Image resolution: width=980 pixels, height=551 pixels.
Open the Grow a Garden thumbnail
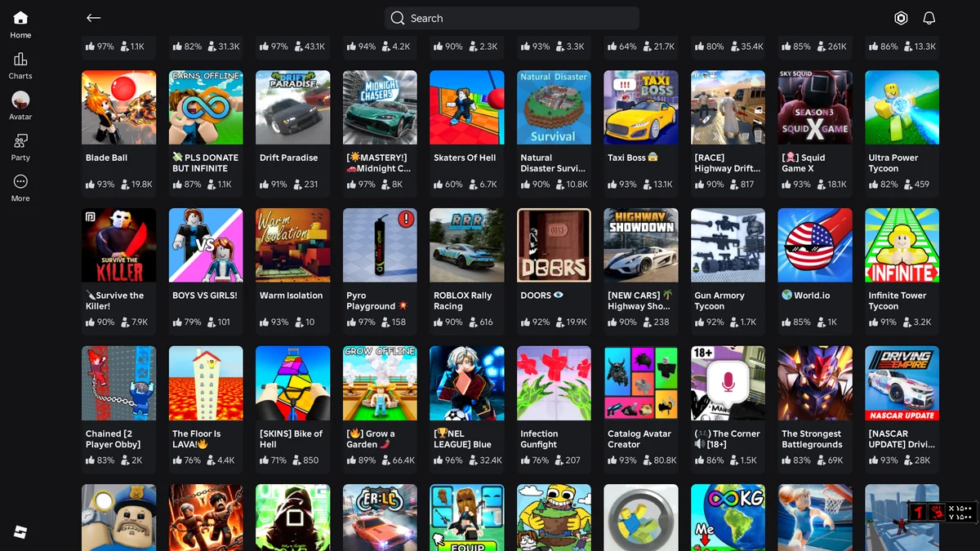click(380, 383)
